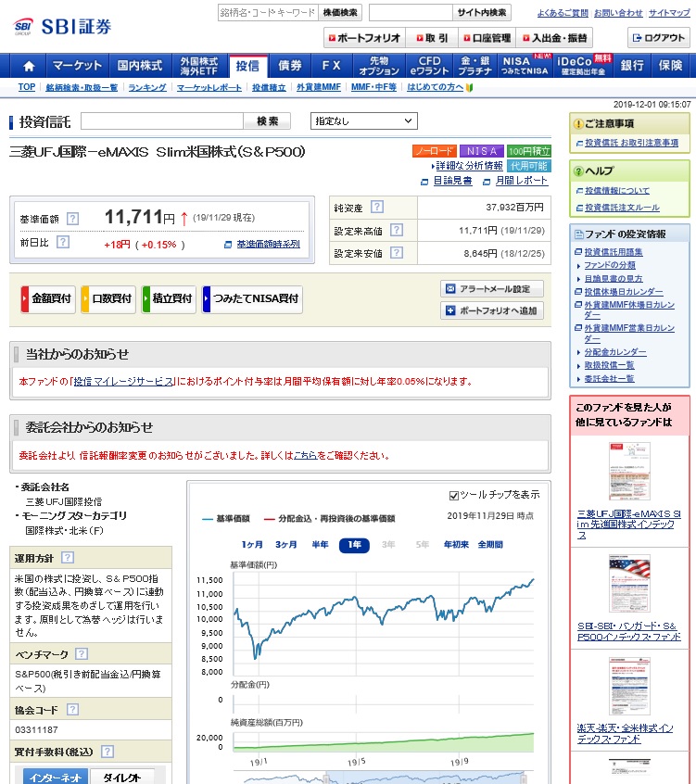Open 詳細な分析情報 link
This screenshot has height=784, width=696.
pyautogui.click(x=469, y=166)
